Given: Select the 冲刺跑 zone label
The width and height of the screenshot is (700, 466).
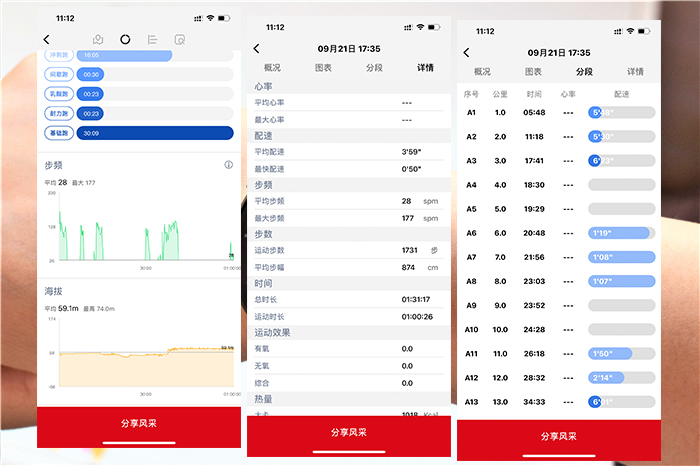Looking at the screenshot, I should tap(59, 55).
